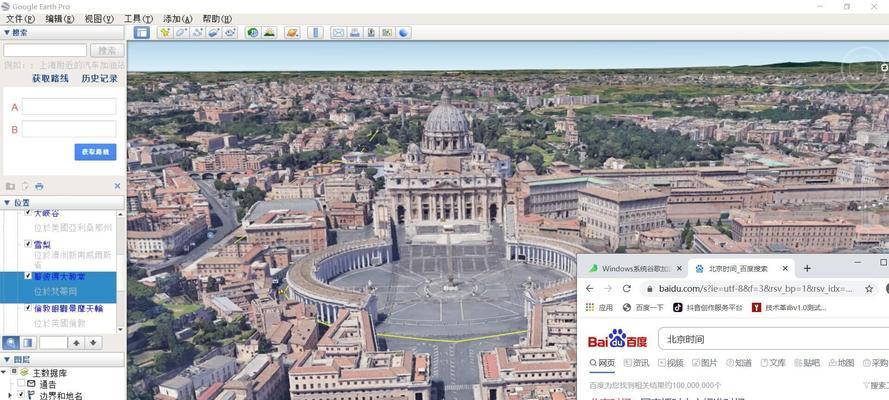Open the 百度一下 bookmark
Screen dimensions: 889x400
(x=643, y=308)
